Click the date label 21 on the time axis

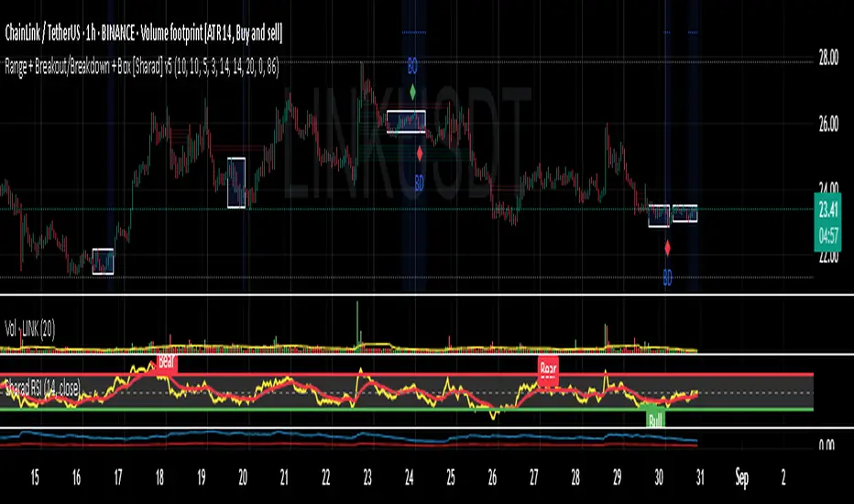click(284, 477)
